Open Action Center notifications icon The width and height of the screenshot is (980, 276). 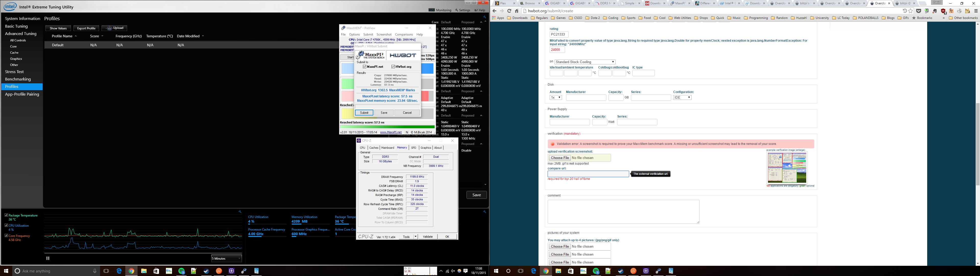pyautogui.click(x=466, y=271)
